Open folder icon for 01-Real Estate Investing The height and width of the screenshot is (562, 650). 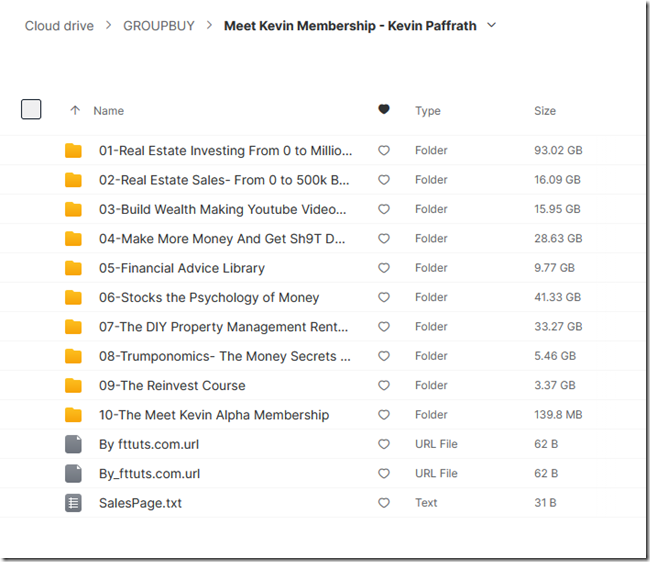point(73,150)
